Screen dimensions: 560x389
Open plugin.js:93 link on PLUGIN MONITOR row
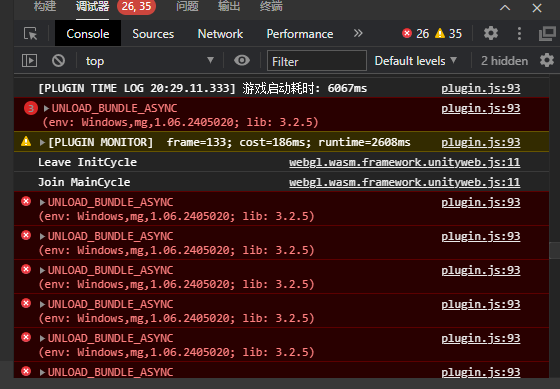click(x=481, y=142)
